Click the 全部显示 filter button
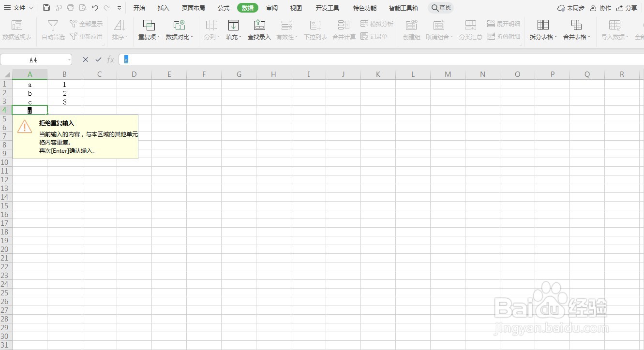 tap(86, 24)
